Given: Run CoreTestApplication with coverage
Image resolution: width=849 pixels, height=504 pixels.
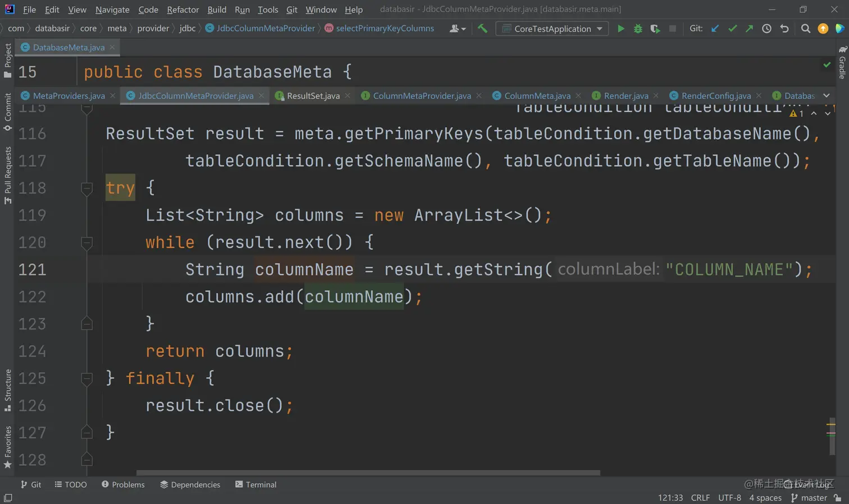Looking at the screenshot, I should 655,28.
